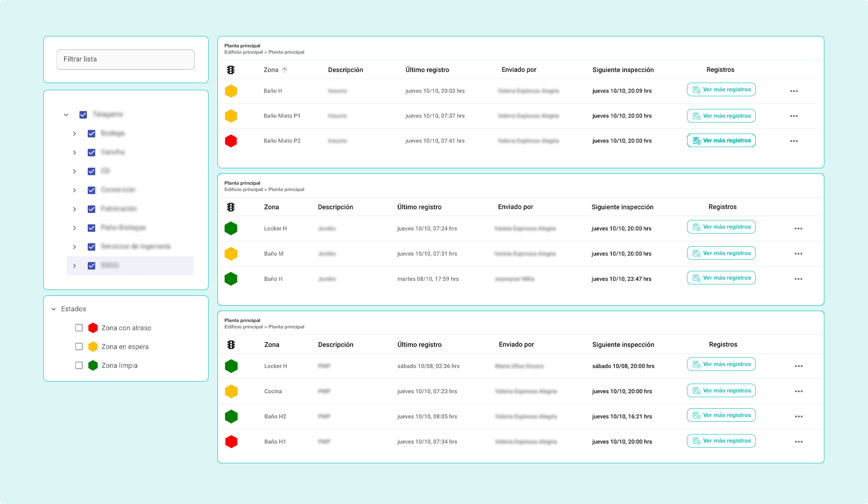Click the red hexagon status for Baño Mixto P2

click(x=231, y=141)
